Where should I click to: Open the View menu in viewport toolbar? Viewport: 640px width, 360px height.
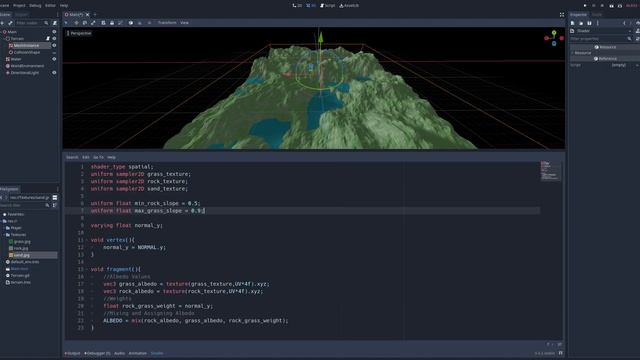coord(184,23)
